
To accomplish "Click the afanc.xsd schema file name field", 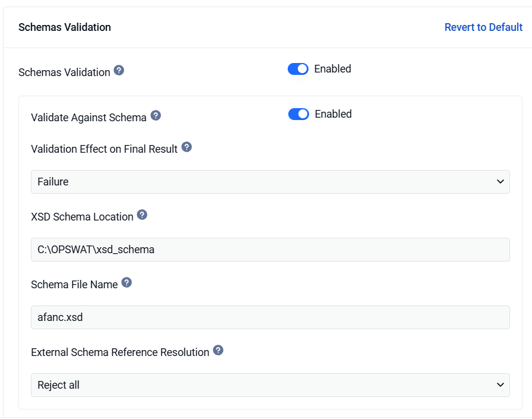I will pos(270,317).
